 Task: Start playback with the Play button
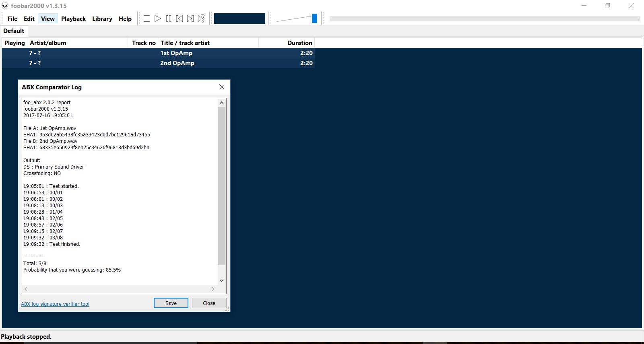click(x=158, y=19)
